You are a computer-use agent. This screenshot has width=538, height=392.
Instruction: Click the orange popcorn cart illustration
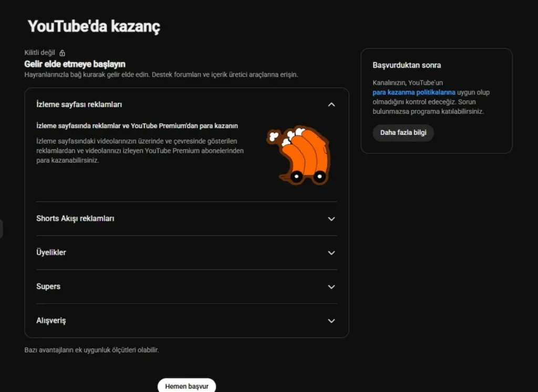click(x=298, y=155)
